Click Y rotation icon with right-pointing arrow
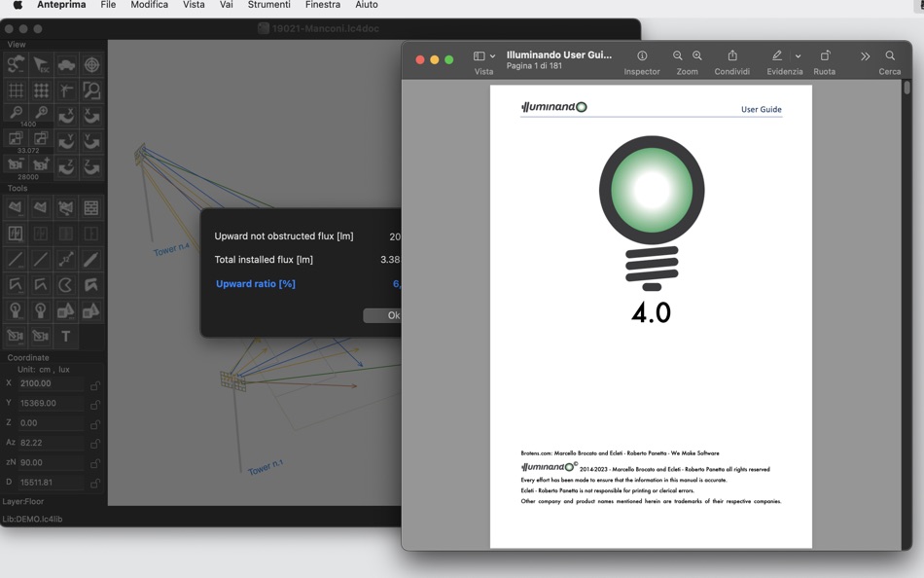This screenshot has height=578, width=924. (x=91, y=141)
